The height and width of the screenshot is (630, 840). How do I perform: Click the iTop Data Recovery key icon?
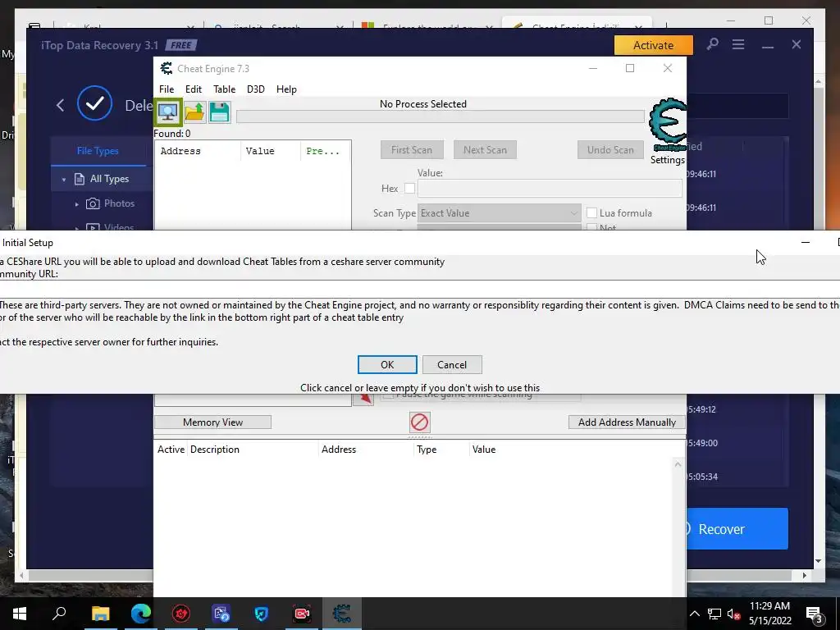(x=712, y=44)
